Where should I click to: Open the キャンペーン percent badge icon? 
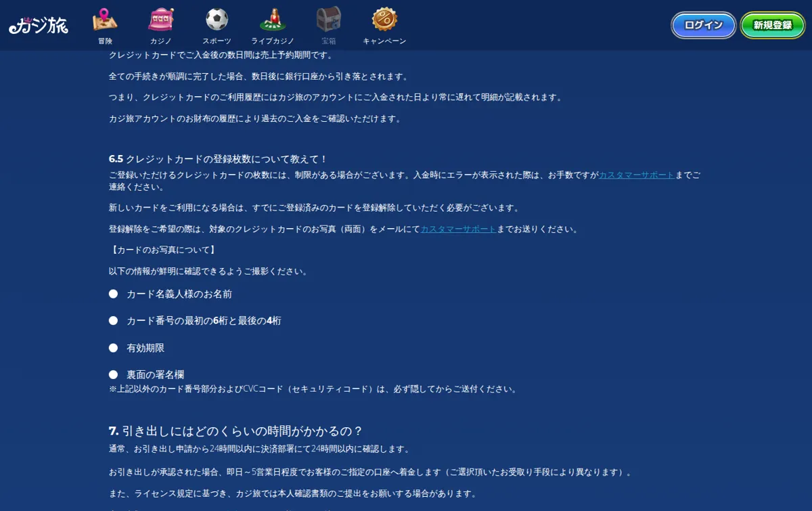point(384,19)
